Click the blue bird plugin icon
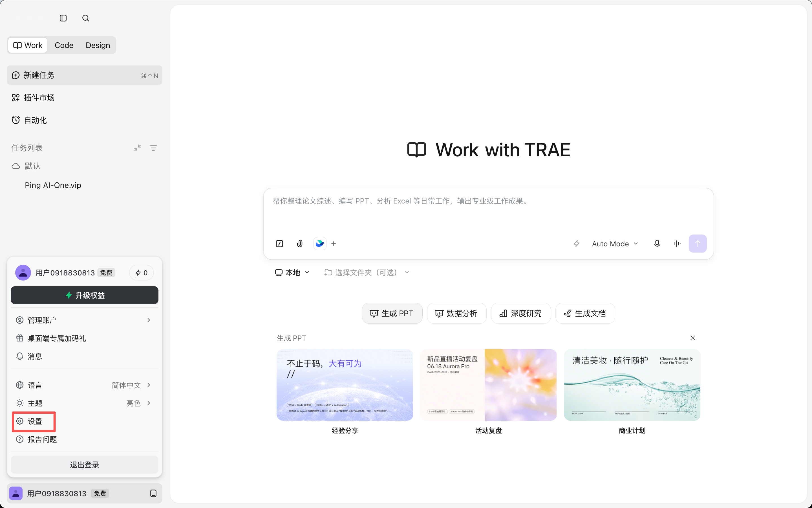 320,244
